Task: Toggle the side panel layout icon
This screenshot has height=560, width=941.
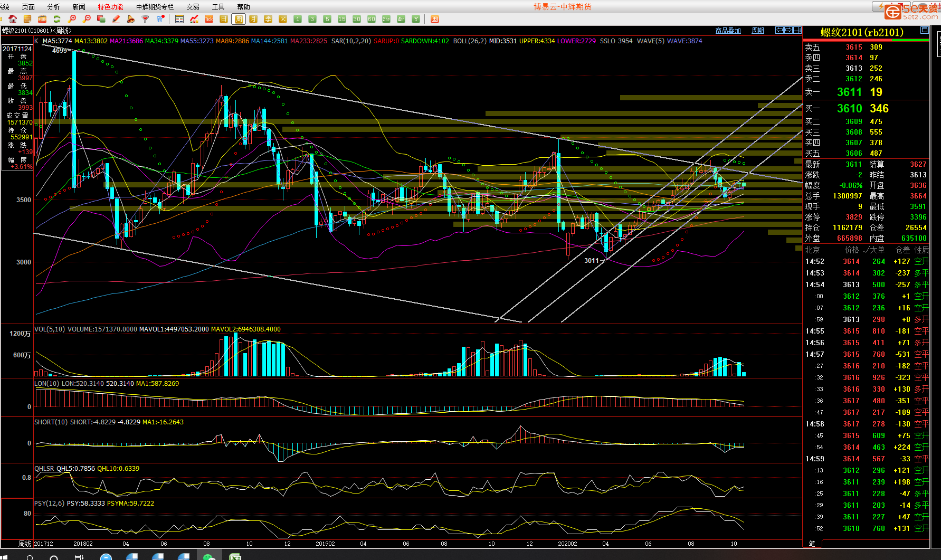Action: [x=797, y=30]
